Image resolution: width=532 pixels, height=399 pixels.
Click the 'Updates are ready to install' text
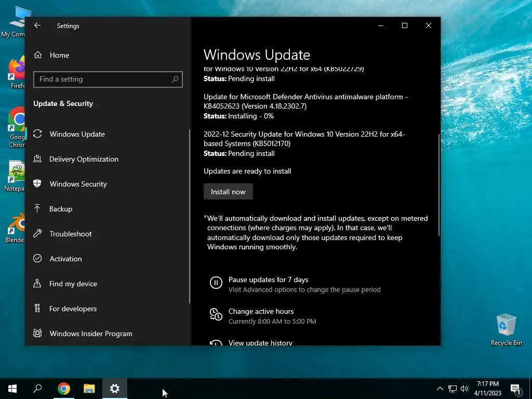[x=247, y=171]
